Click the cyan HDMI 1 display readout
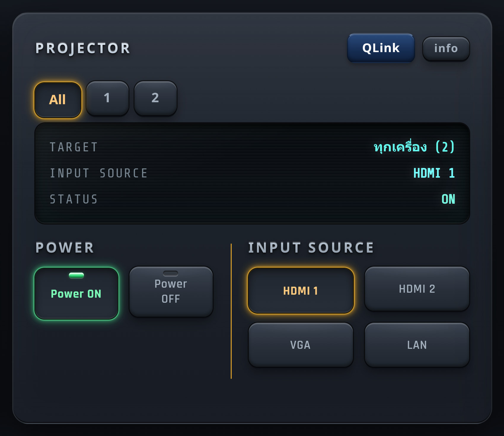Screen dimensions: 504x436 (434, 173)
